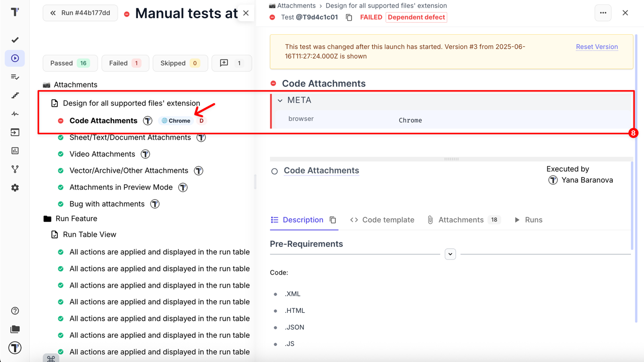
Task: Click the branch icon in sidebar
Action: tap(15, 169)
